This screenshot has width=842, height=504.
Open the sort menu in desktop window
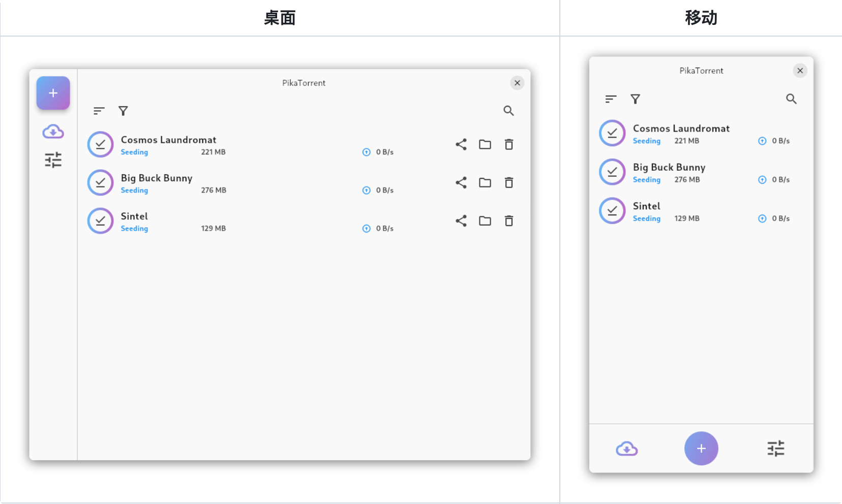[99, 111]
